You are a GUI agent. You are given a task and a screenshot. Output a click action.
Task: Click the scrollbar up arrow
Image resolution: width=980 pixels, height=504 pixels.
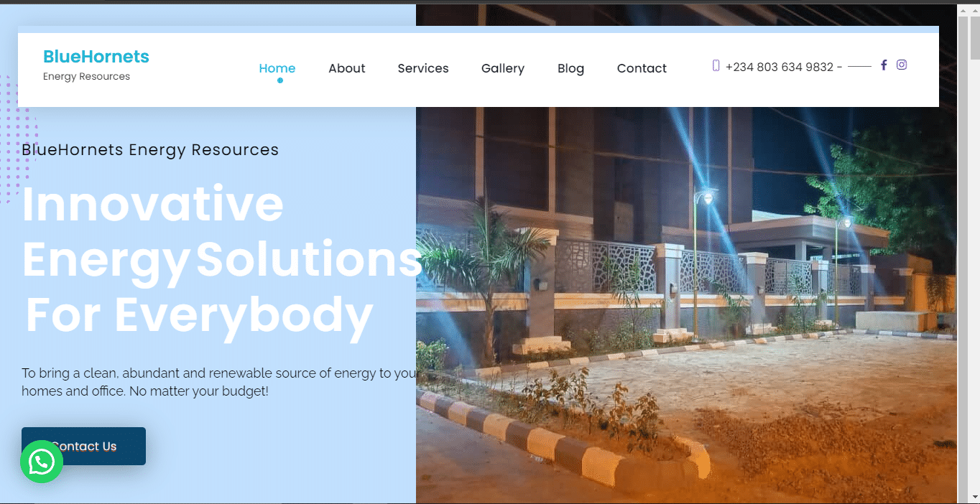[x=974, y=11]
